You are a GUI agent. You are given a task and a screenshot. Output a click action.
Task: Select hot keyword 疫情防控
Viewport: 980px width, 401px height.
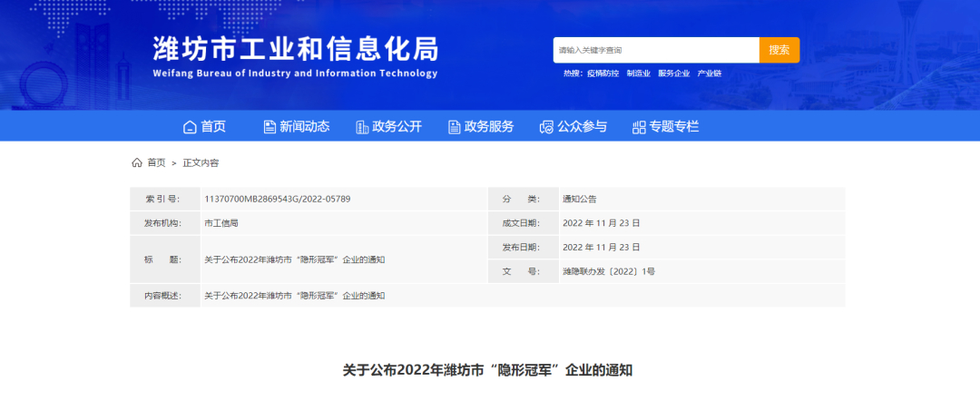(x=603, y=73)
